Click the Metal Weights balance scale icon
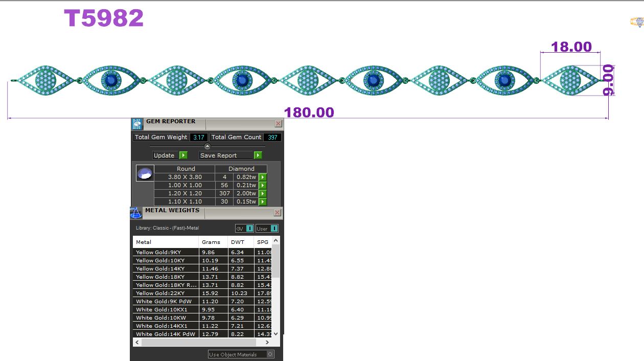Image resolution: width=644 pixels, height=361 pixels. pyautogui.click(x=136, y=213)
